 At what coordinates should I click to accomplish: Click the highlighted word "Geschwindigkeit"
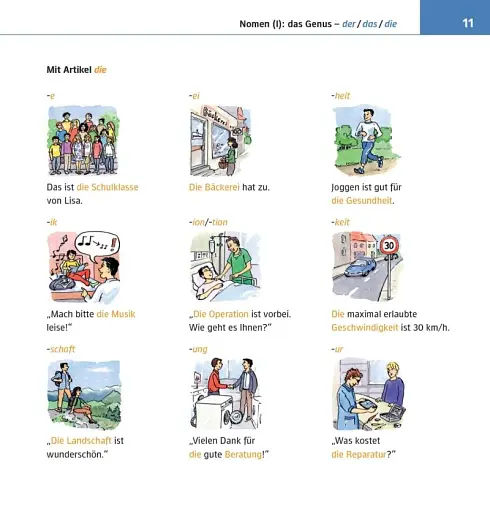[x=365, y=328]
